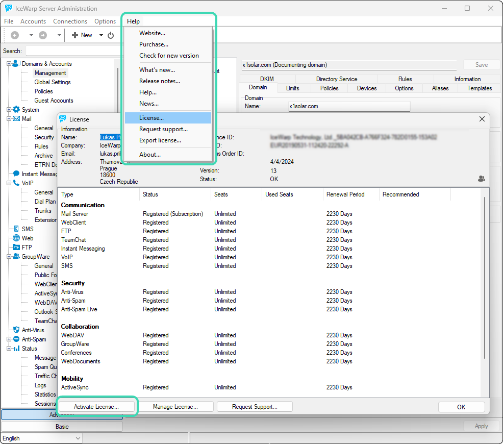Click the plus icon beside New
This screenshot has height=444, width=504.
tap(75, 35)
